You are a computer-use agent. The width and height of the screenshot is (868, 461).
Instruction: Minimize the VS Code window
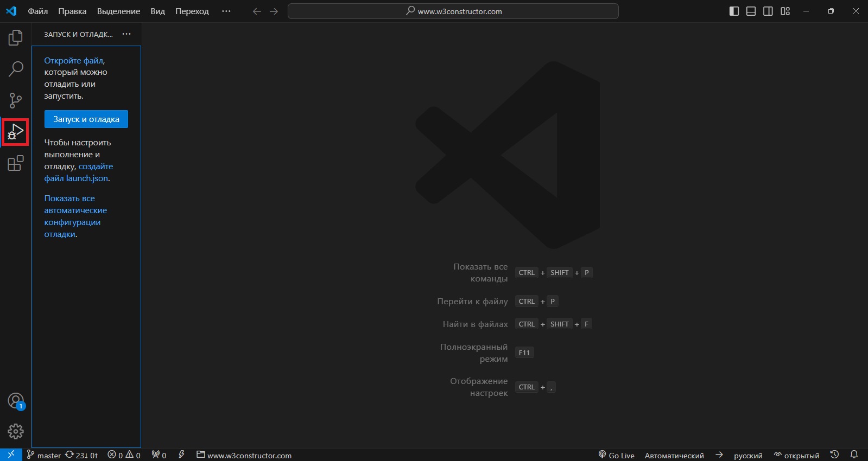click(x=806, y=11)
